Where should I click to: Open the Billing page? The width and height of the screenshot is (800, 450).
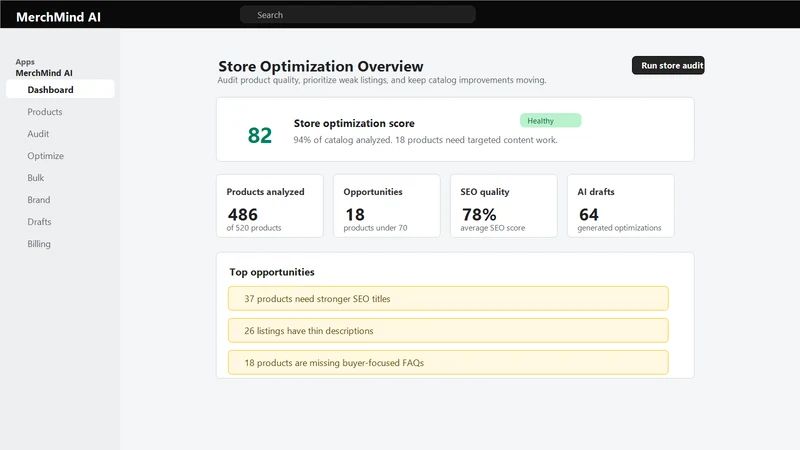click(39, 243)
